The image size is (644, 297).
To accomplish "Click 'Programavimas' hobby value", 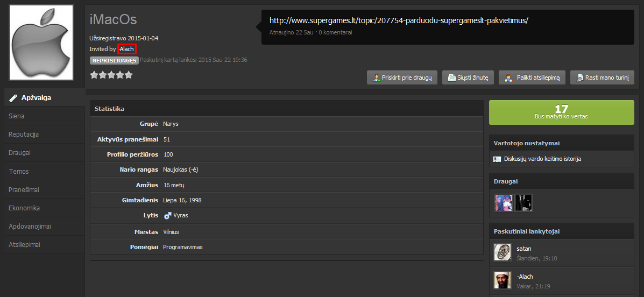I will pos(183,247).
